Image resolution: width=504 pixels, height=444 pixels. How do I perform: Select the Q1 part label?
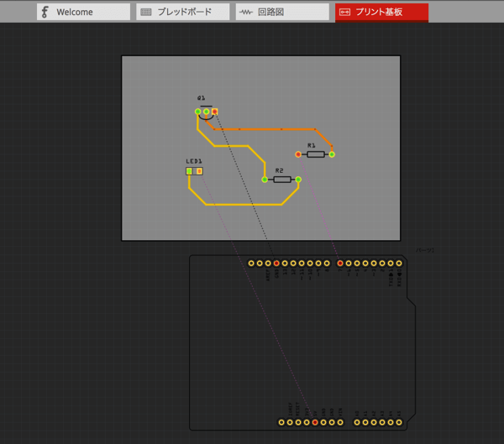[x=202, y=97]
